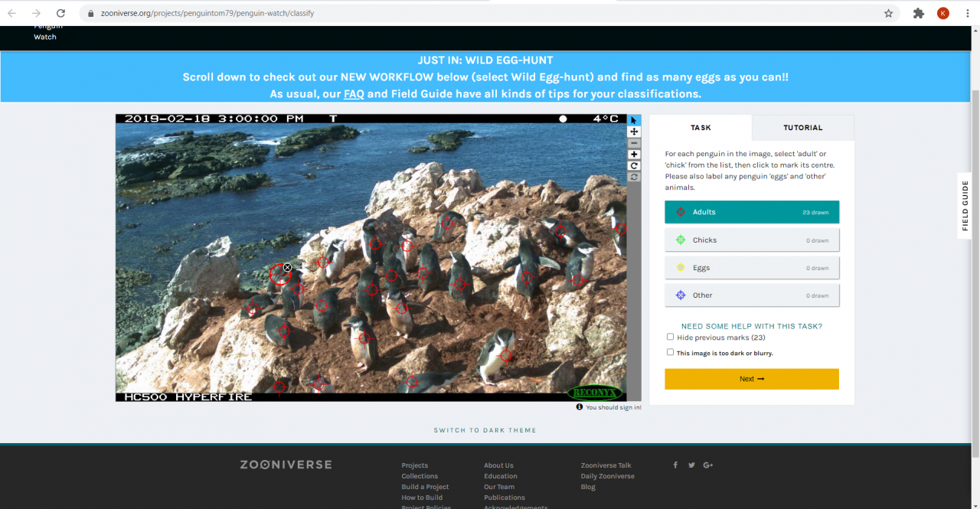Select the Chicks marking tool

(752, 240)
